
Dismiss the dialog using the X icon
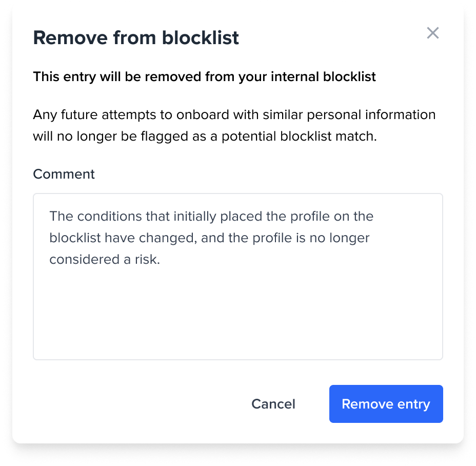433,33
